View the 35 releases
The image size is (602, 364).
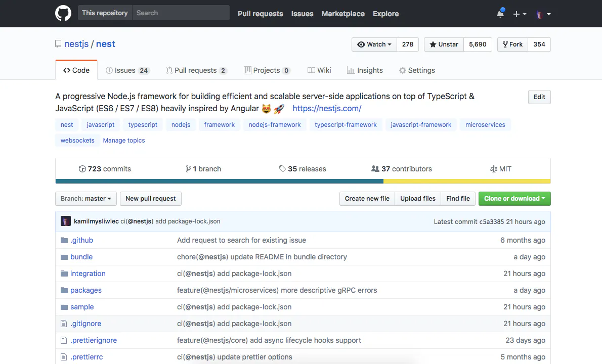[x=303, y=169]
